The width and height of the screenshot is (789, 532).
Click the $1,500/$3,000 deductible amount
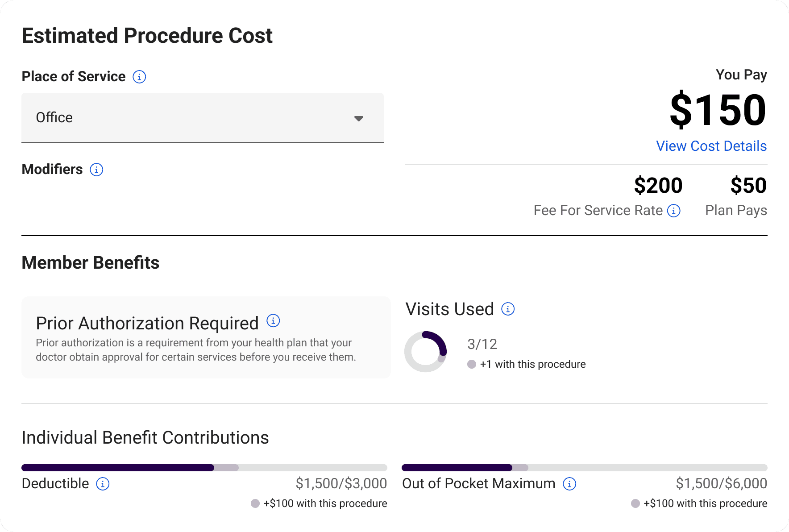(x=341, y=483)
